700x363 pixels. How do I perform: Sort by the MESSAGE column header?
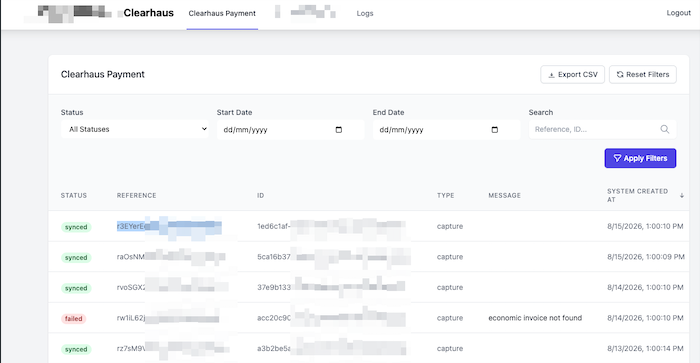click(504, 196)
